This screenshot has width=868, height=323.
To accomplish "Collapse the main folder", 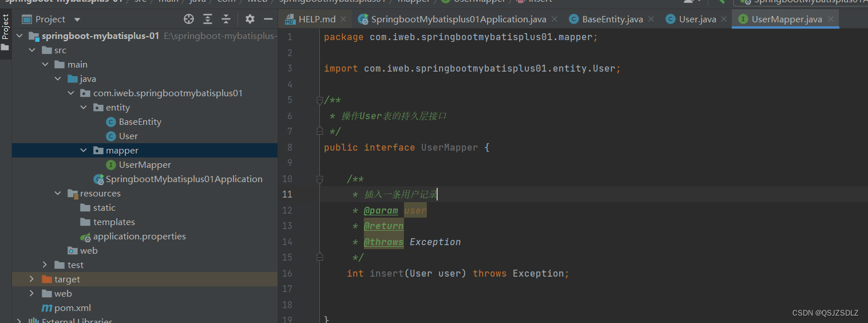I will click(45, 65).
